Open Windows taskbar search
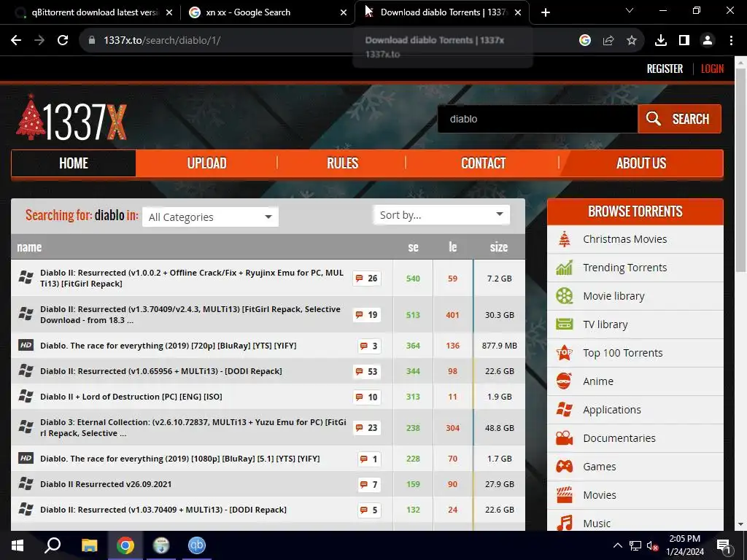 click(53, 545)
